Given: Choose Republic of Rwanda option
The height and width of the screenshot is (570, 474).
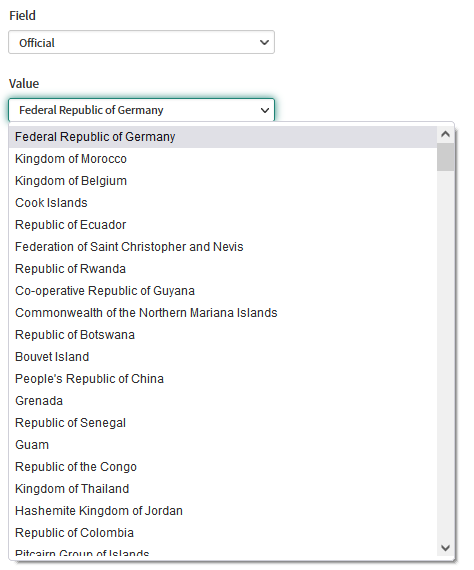Looking at the screenshot, I should [223, 269].
